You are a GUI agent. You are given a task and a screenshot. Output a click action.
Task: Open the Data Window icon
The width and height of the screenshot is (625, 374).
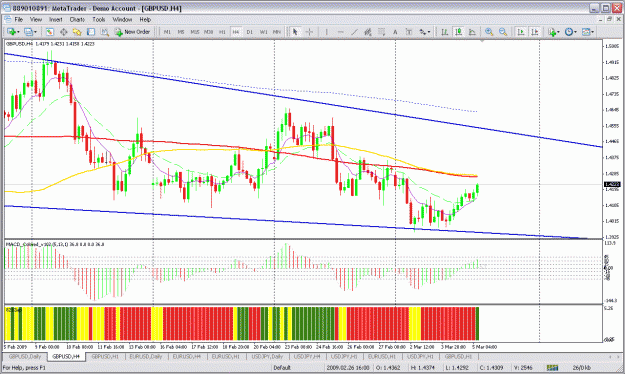pyautogui.click(x=63, y=32)
